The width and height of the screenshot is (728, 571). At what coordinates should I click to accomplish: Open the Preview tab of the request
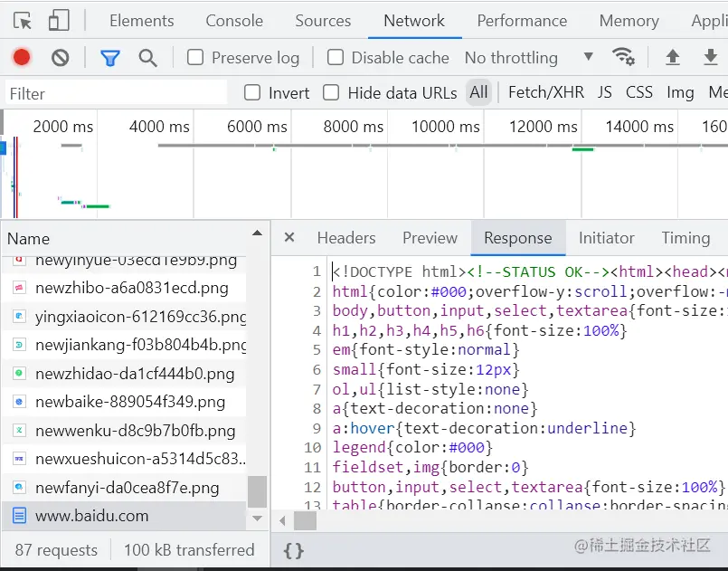[430, 238]
